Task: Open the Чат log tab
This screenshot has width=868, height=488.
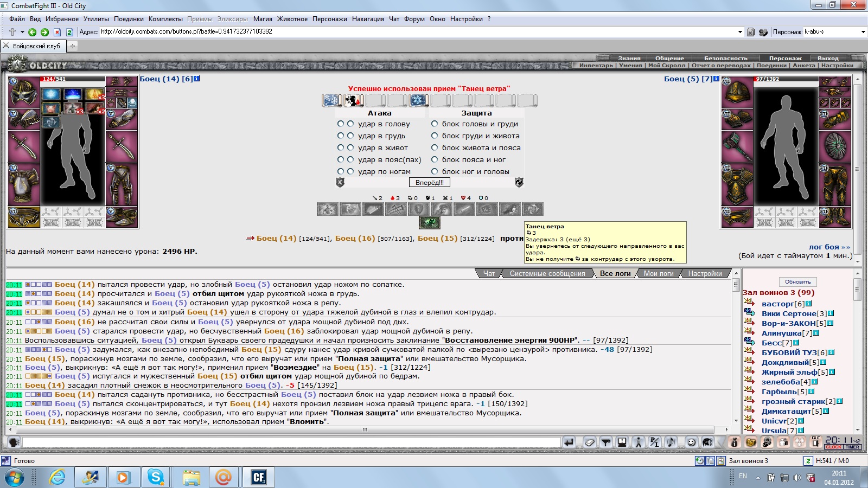Action: (489, 273)
